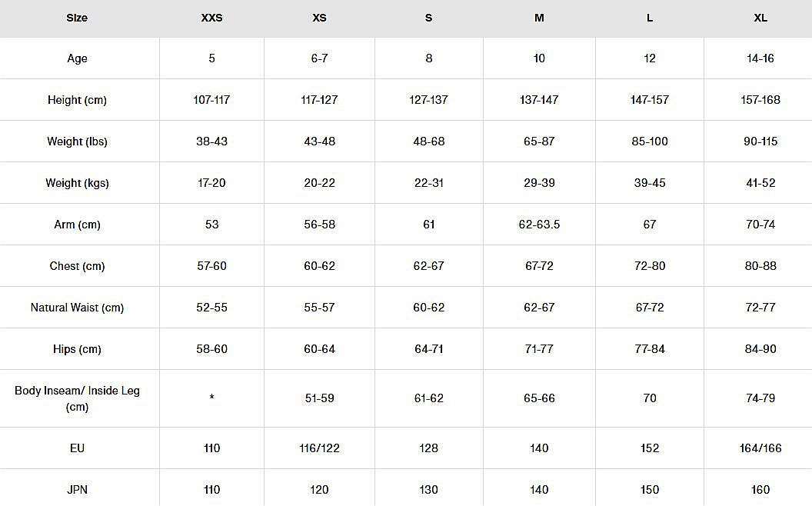Select the Natural Waist (cm) row label
The width and height of the screenshot is (812, 506).
coord(77,308)
